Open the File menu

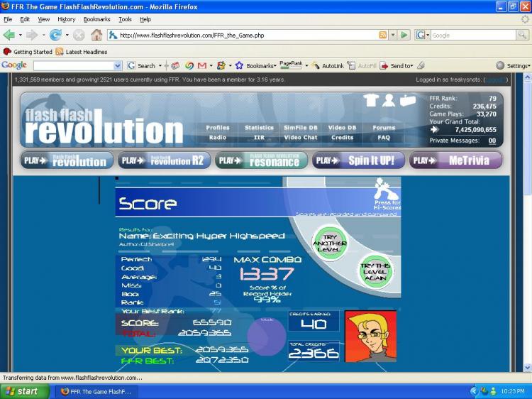click(8, 19)
